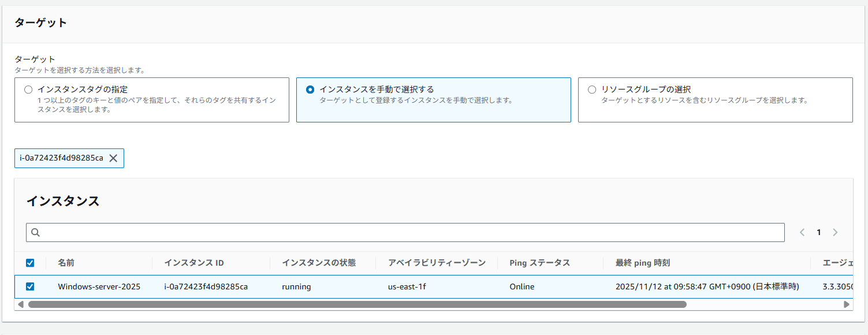Click the search magnifier icon
868x335 pixels.
pyautogui.click(x=35, y=232)
